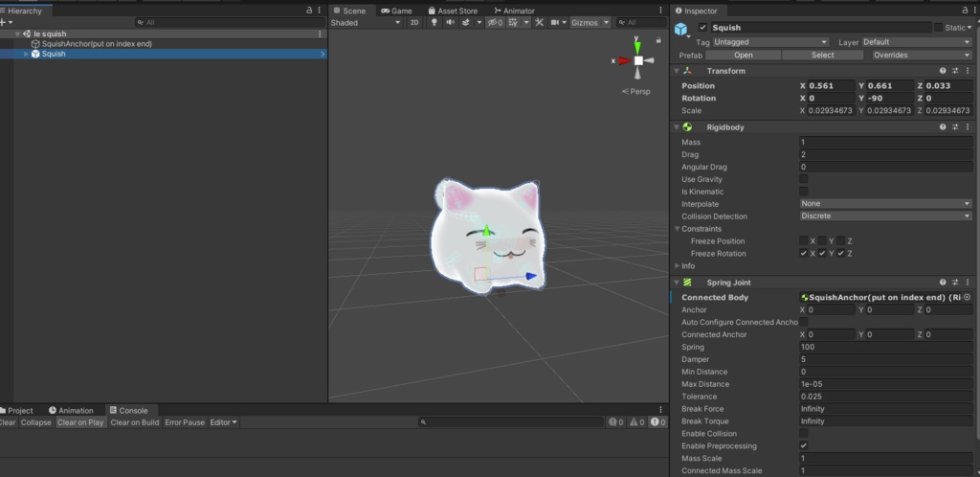Open Spring Joint help icon

click(x=943, y=283)
